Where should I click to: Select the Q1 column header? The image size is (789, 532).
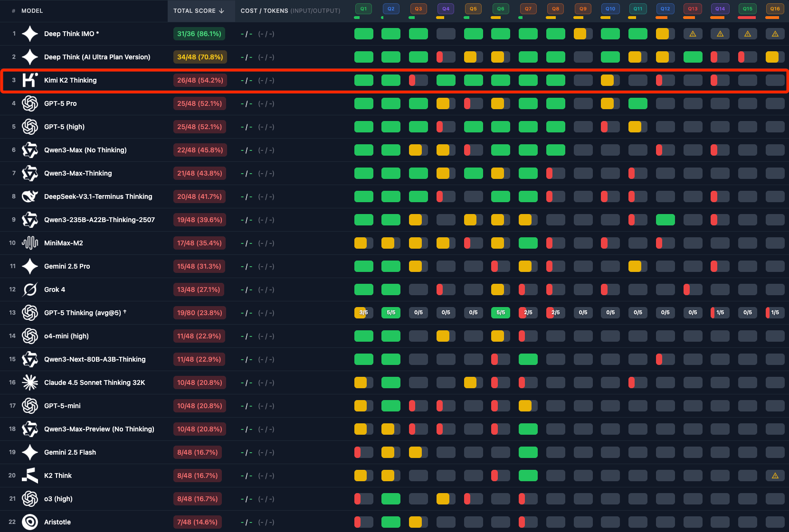click(363, 8)
